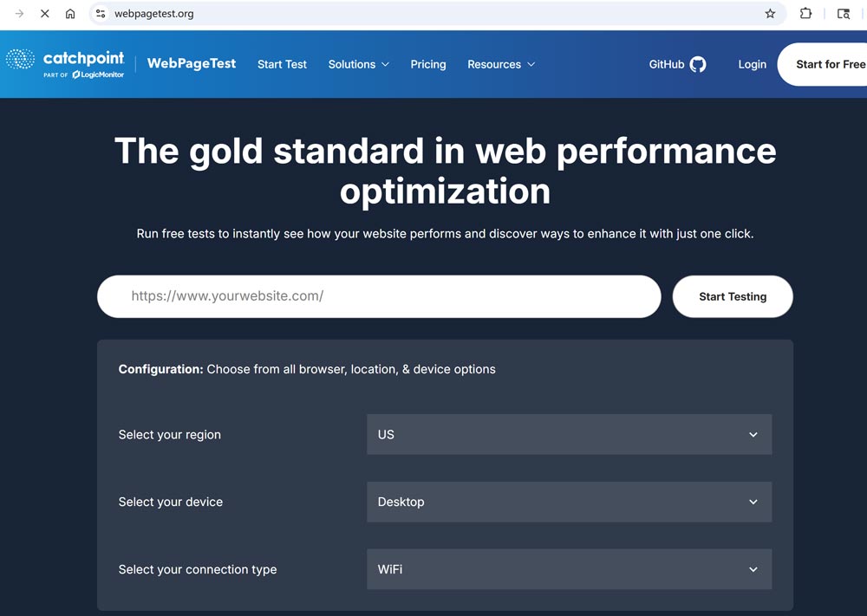Screen dimensions: 867x616
Task: Go forward using the browser arrow
Action: click(x=17, y=14)
